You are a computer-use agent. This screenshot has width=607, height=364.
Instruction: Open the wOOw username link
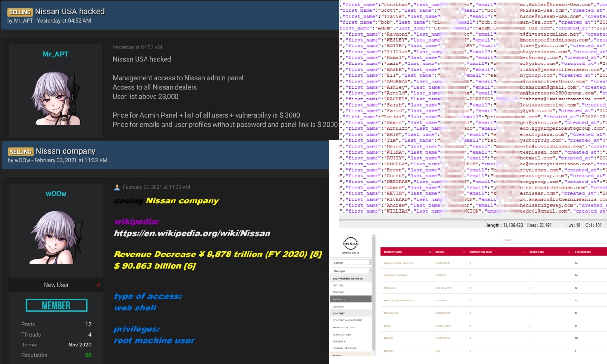coord(56,194)
